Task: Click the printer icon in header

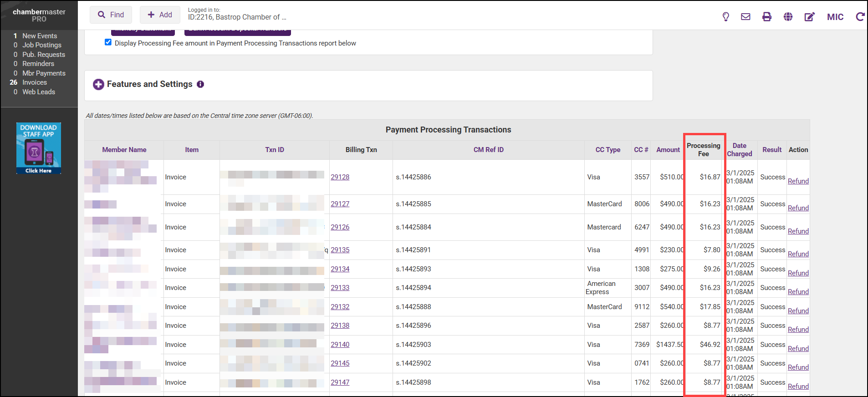Action: [x=767, y=17]
